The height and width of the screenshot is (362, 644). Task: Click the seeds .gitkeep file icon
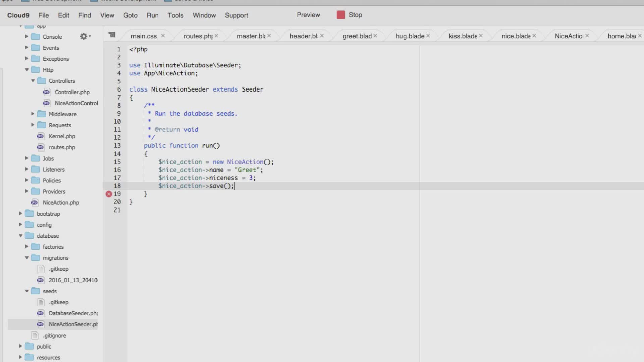coord(41,302)
